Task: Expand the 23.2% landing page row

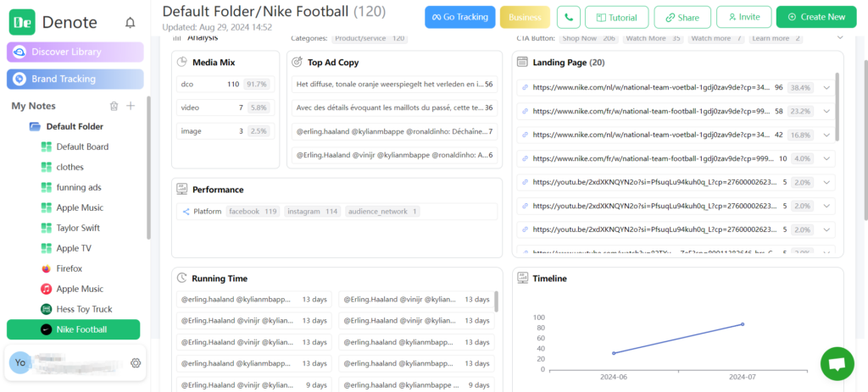Action: coord(826,111)
